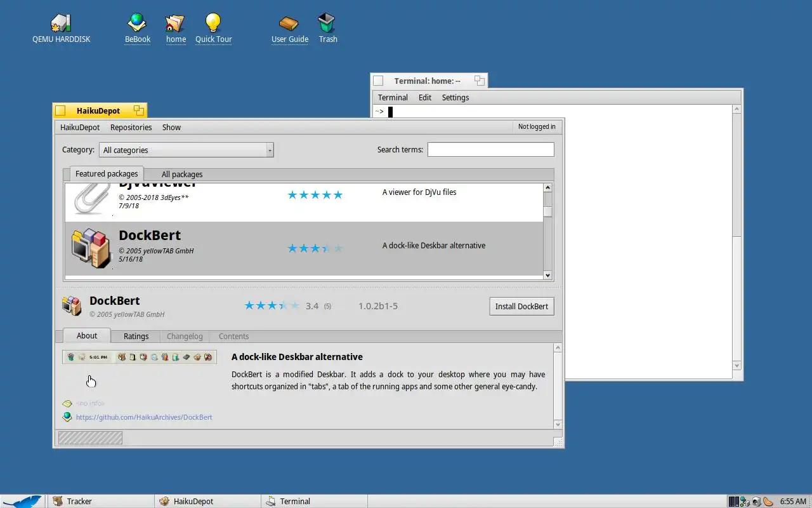Switch to the All packages tab

(x=182, y=174)
